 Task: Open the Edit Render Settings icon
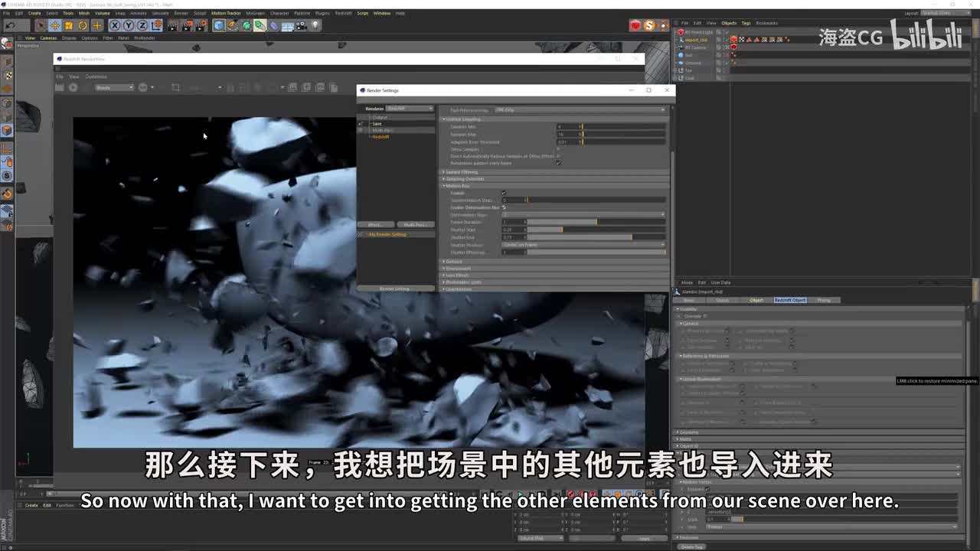[x=201, y=25]
